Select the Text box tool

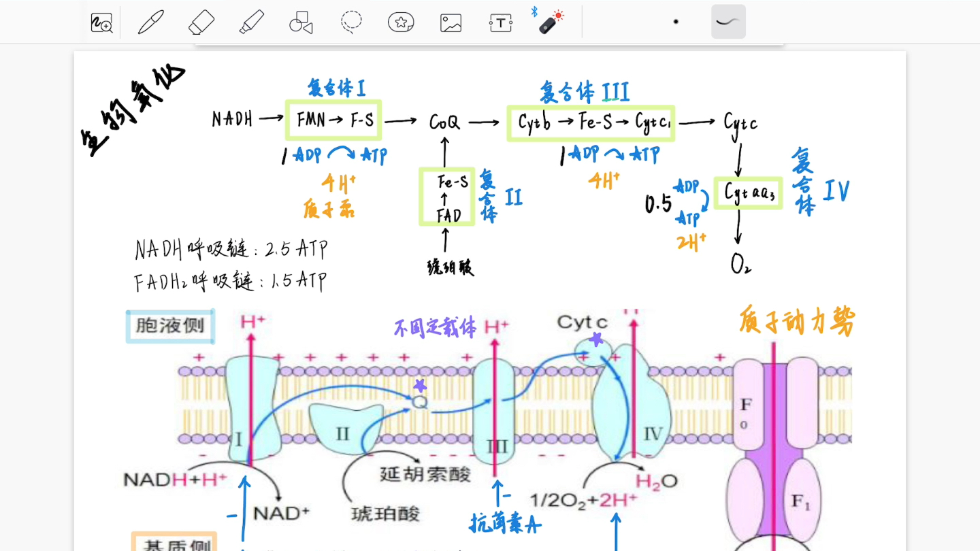pyautogui.click(x=501, y=23)
